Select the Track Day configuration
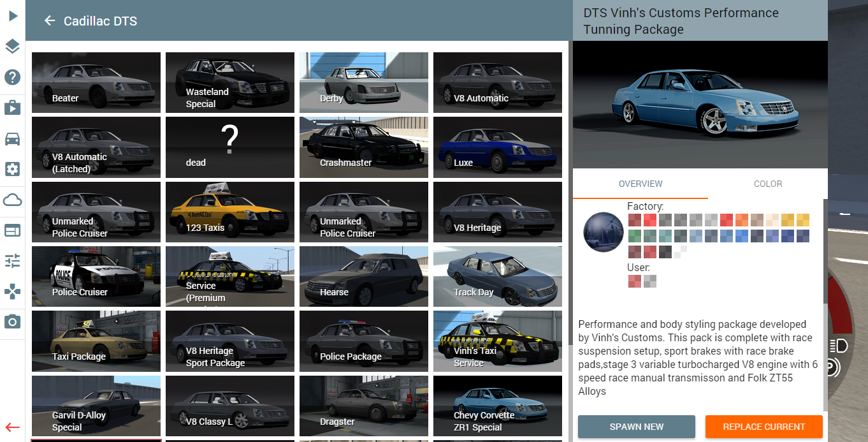The width and height of the screenshot is (868, 442). pos(498,277)
